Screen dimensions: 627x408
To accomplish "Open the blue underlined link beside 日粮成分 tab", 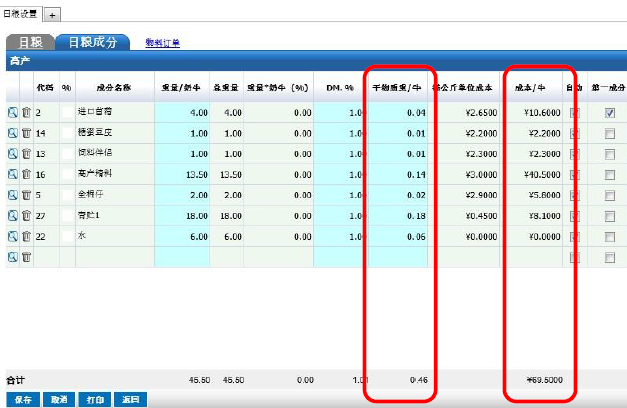I will (x=162, y=43).
